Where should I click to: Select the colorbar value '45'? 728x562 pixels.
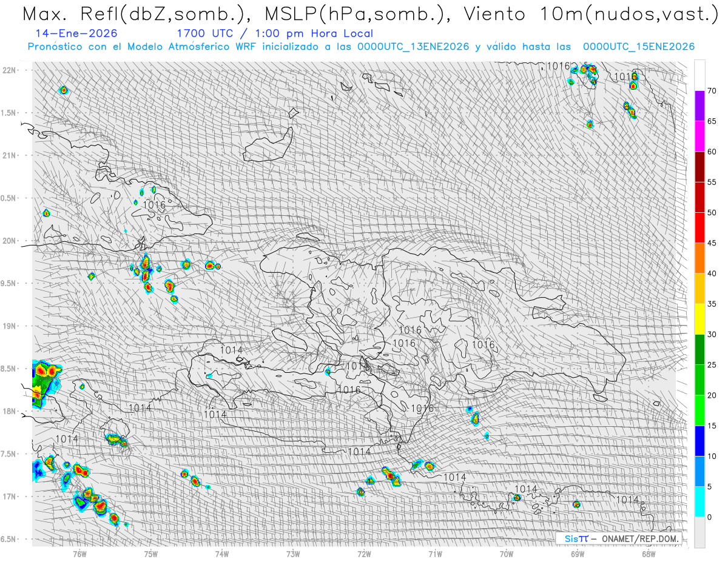pyautogui.click(x=712, y=243)
